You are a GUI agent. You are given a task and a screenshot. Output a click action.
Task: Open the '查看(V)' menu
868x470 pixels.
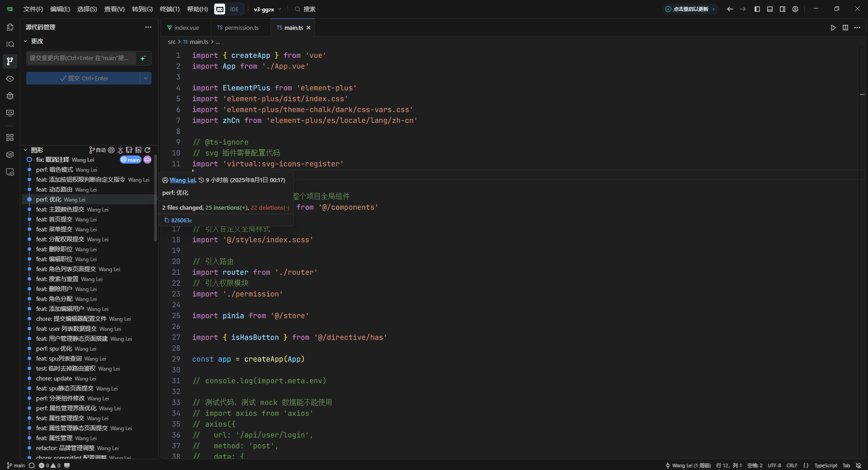(114, 9)
